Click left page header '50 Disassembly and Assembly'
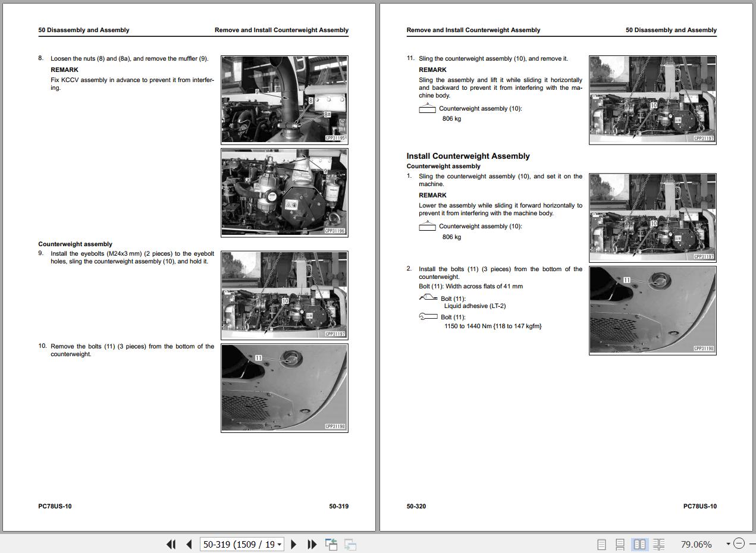 [84, 30]
